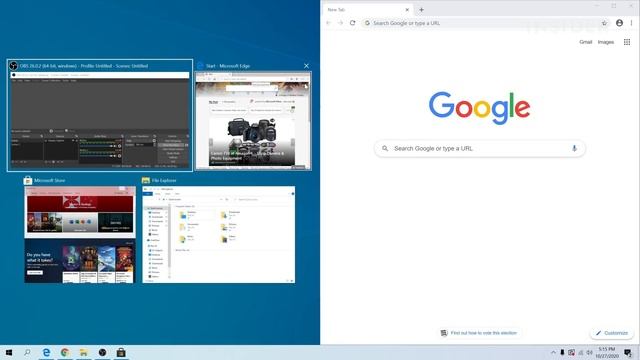Viewport: 640px width, 360px height.
Task: Show hidden system tray icons
Action: pyautogui.click(x=553, y=353)
